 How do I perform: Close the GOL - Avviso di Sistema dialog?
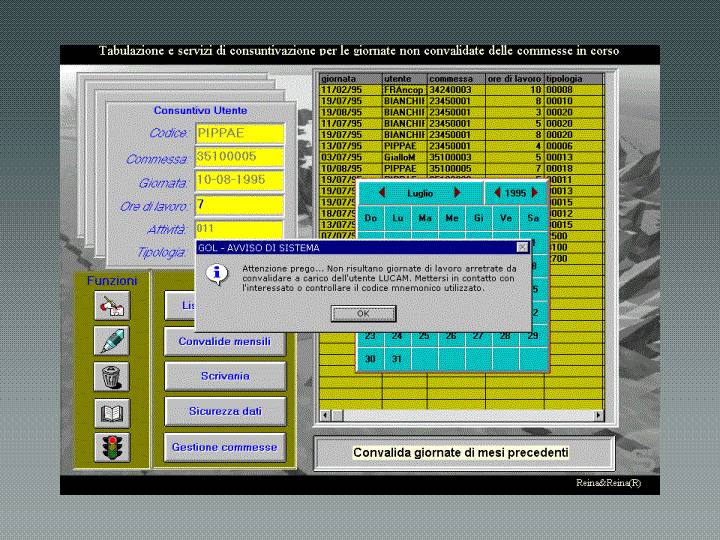point(521,247)
